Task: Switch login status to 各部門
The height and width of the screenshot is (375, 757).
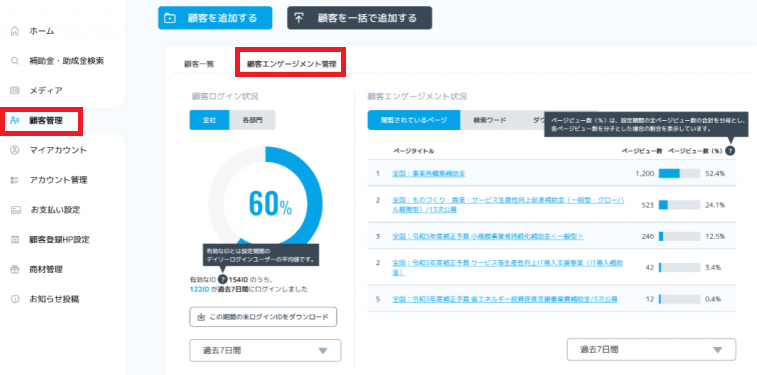Action: click(252, 120)
